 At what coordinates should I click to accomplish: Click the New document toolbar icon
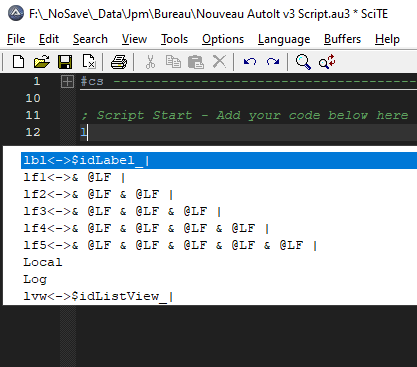pyautogui.click(x=18, y=62)
